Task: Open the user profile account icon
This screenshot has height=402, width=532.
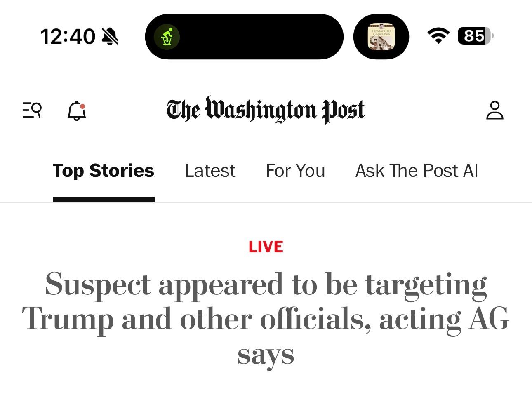Action: 494,110
